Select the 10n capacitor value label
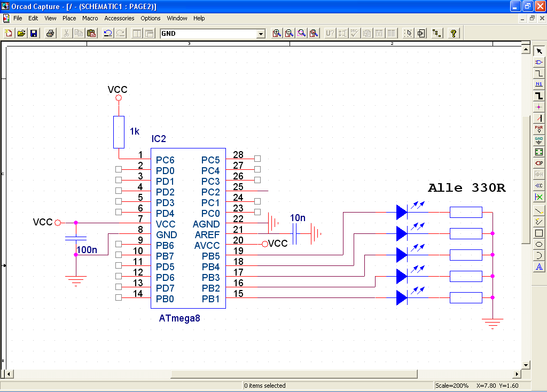547x392 pixels. pyautogui.click(x=298, y=217)
